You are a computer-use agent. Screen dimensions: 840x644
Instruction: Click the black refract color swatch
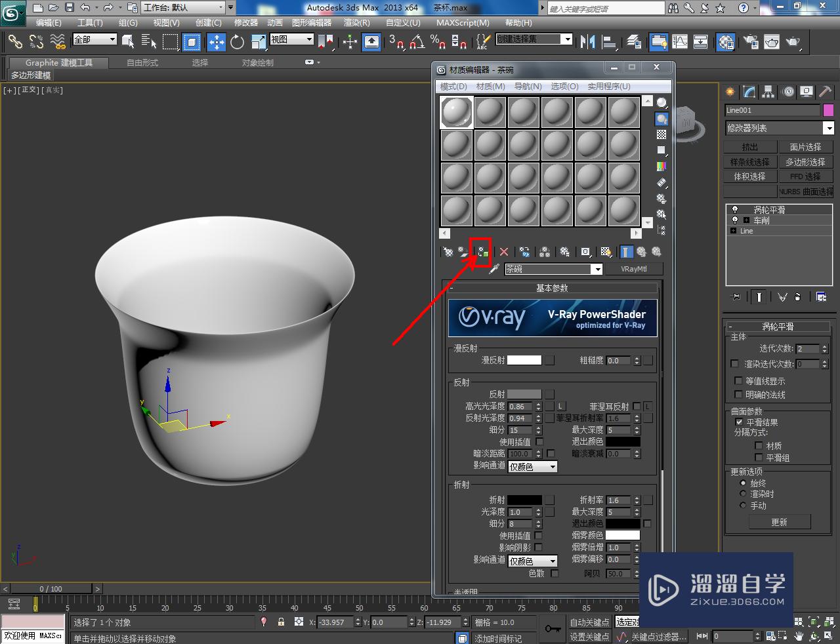[524, 500]
